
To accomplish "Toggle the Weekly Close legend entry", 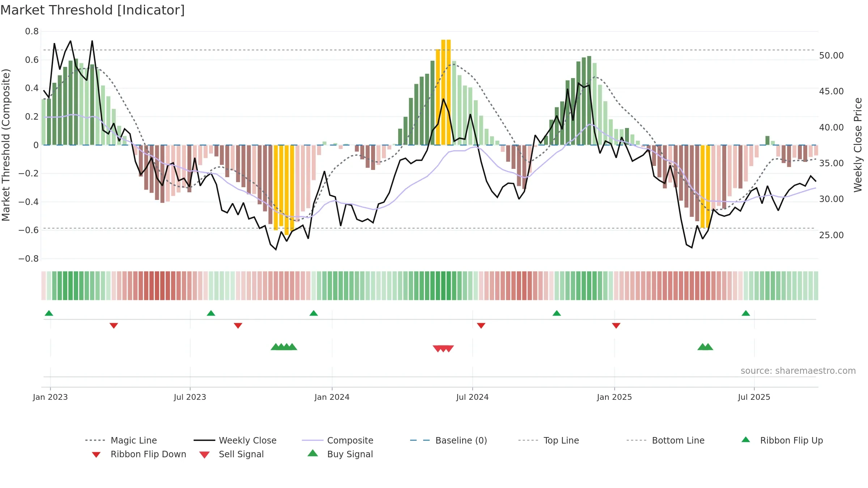I will tap(235, 440).
